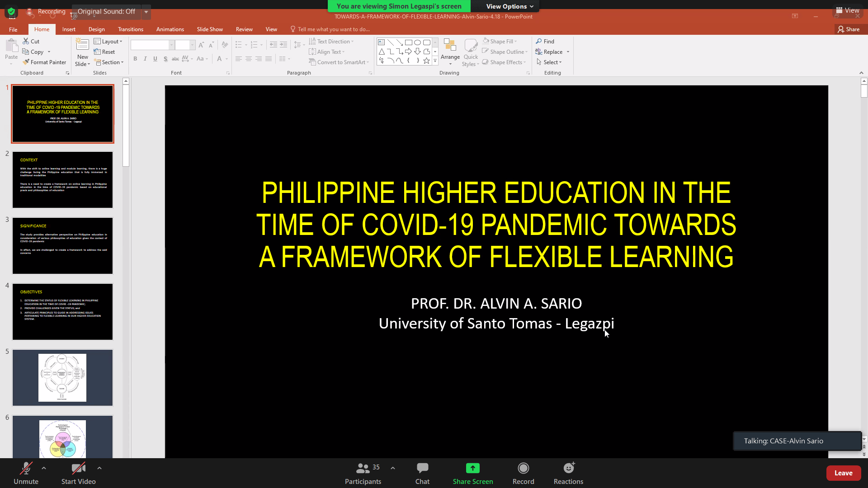868x488 pixels.
Task: Switch to the Transitions ribbon tab
Action: [130, 29]
